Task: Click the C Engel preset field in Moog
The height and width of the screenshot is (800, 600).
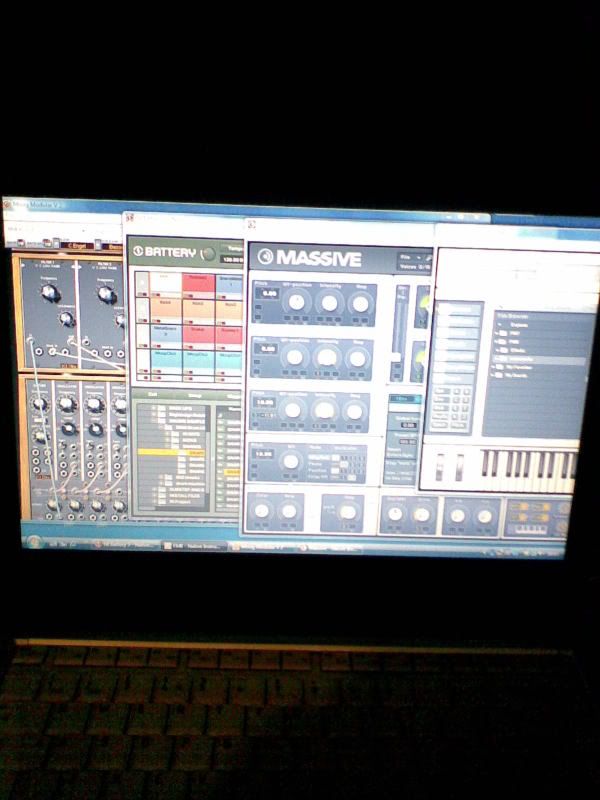Action: [x=77, y=246]
